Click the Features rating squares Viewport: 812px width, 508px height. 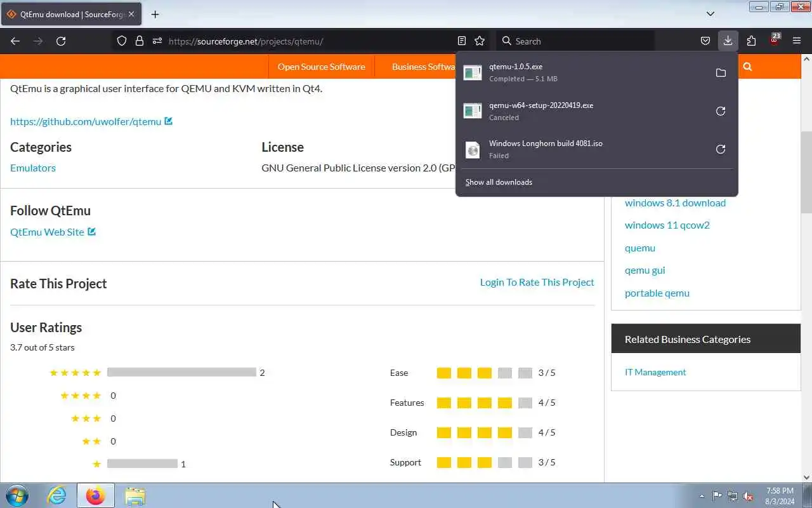tap(484, 403)
